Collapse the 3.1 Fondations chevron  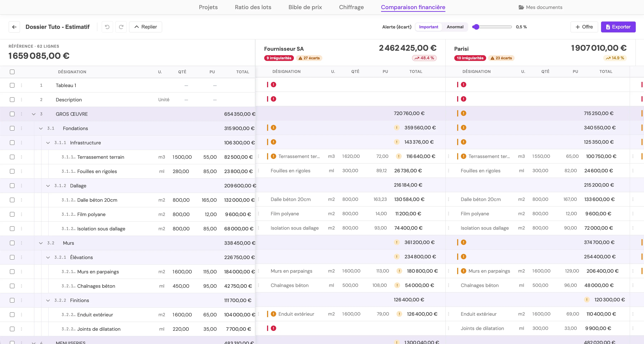pyautogui.click(x=41, y=128)
